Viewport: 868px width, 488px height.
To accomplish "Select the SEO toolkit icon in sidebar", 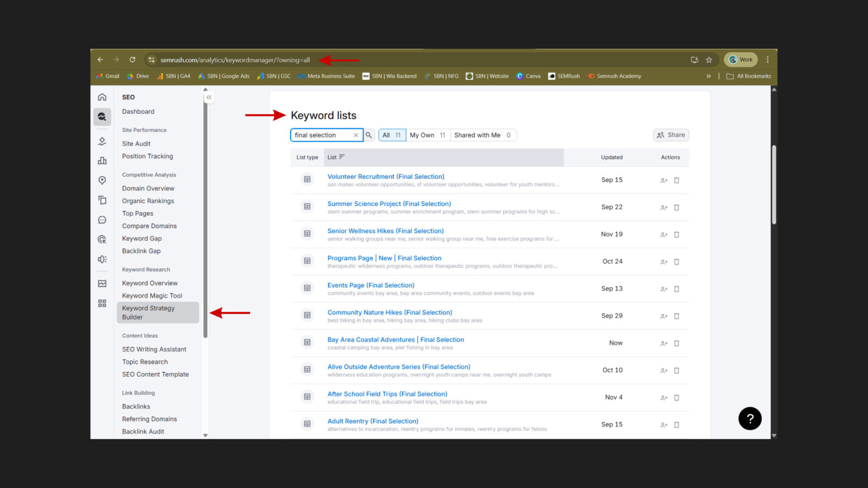I will (x=102, y=117).
